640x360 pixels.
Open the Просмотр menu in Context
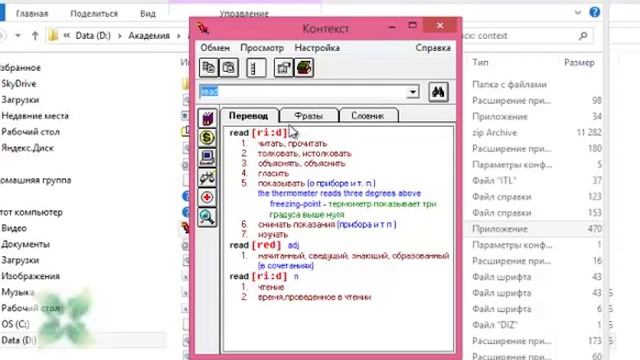pos(262,48)
